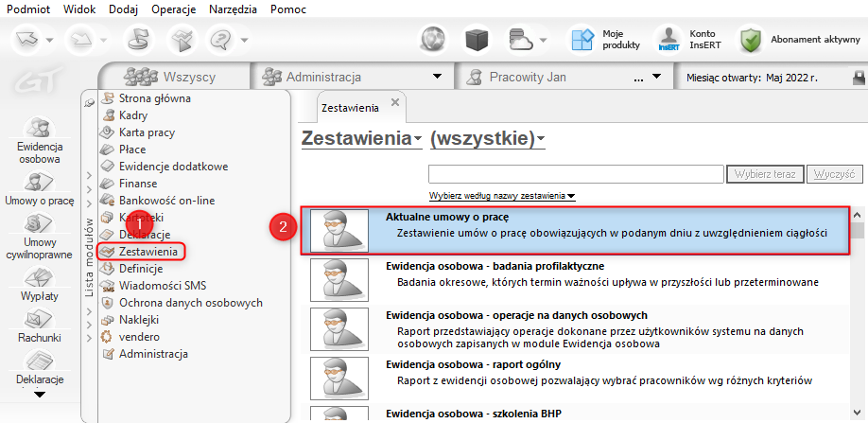Click the list scrollbar up arrow
This screenshot has width=868, height=423.
[858, 215]
